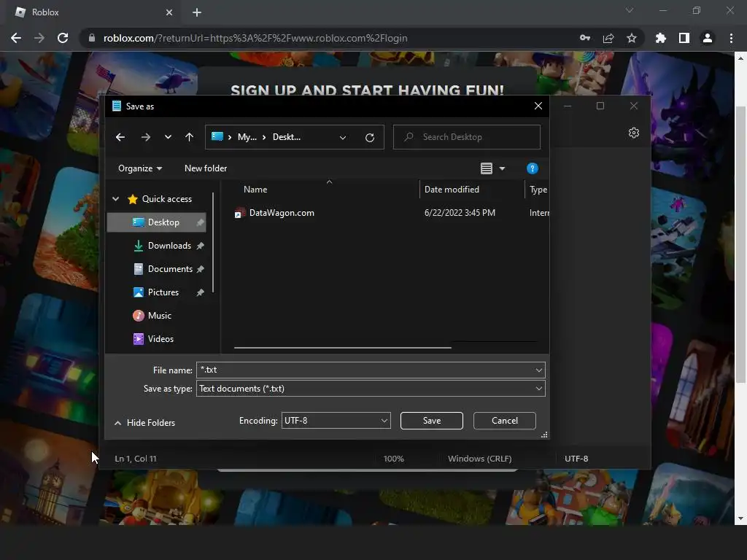Click the horizontal scrollbar in file list
The height and width of the screenshot is (560, 747).
click(x=343, y=348)
